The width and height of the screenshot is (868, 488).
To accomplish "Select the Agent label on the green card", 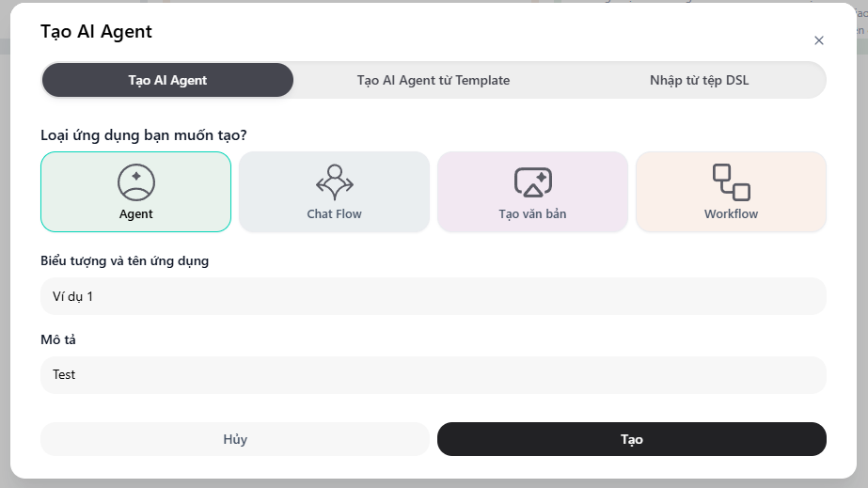I will [x=136, y=213].
